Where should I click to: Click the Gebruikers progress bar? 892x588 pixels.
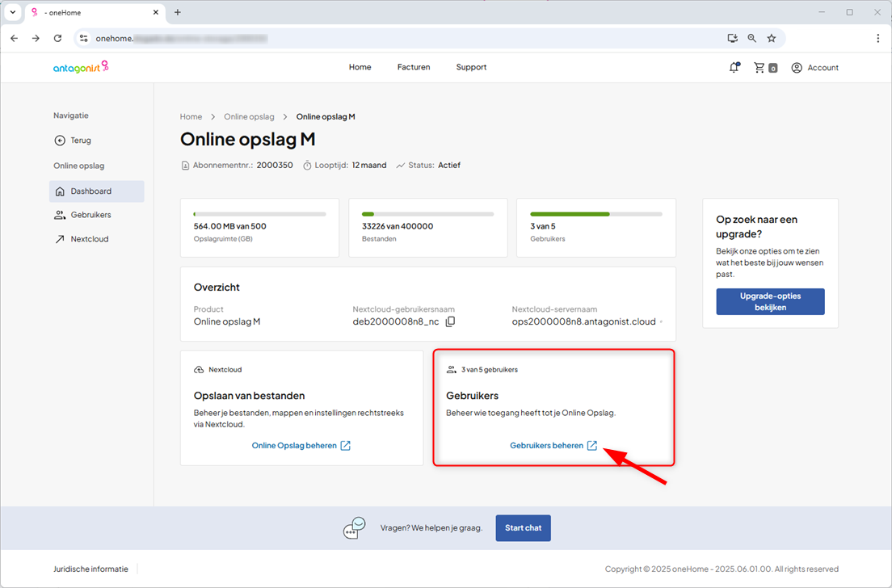[596, 214]
